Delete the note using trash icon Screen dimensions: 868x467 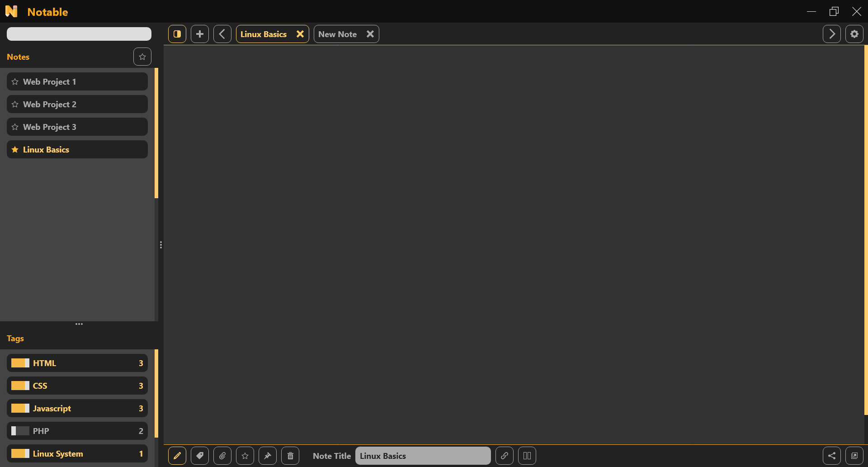point(290,456)
